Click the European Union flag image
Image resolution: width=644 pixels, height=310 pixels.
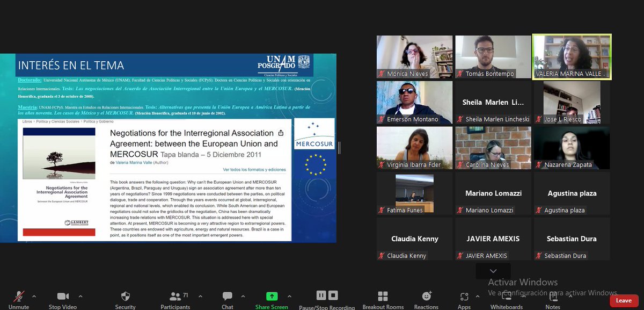click(x=315, y=164)
